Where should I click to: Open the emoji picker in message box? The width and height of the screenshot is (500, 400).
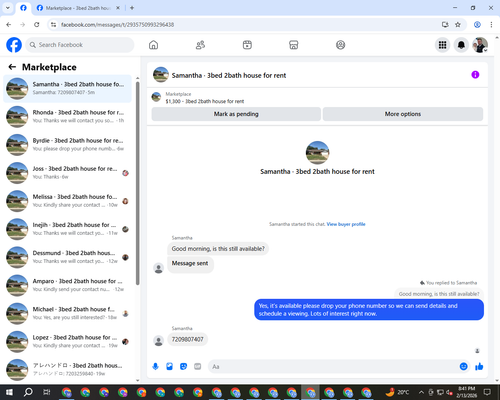(463, 367)
